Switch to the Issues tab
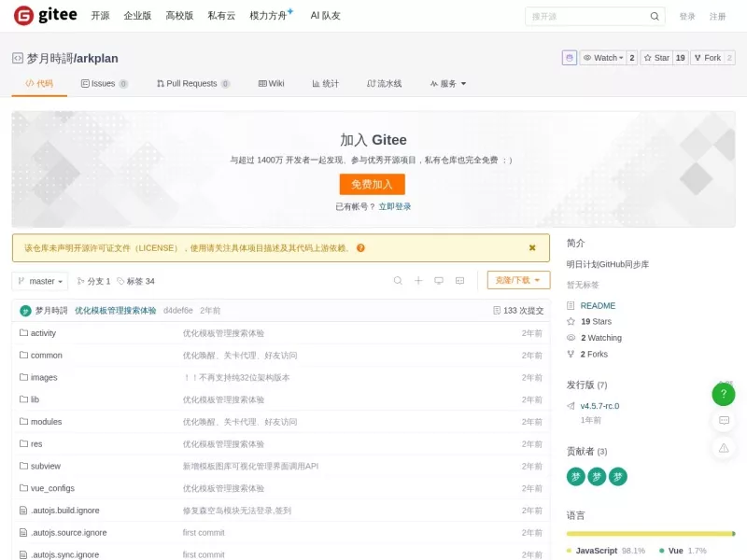Image resolution: width=747 pixels, height=560 pixels. point(104,83)
